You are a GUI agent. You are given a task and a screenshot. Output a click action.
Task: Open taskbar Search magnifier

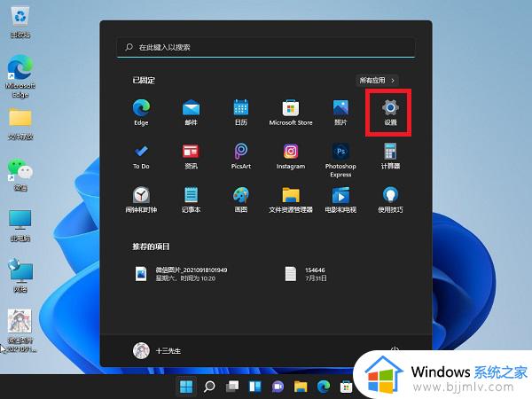(209, 387)
